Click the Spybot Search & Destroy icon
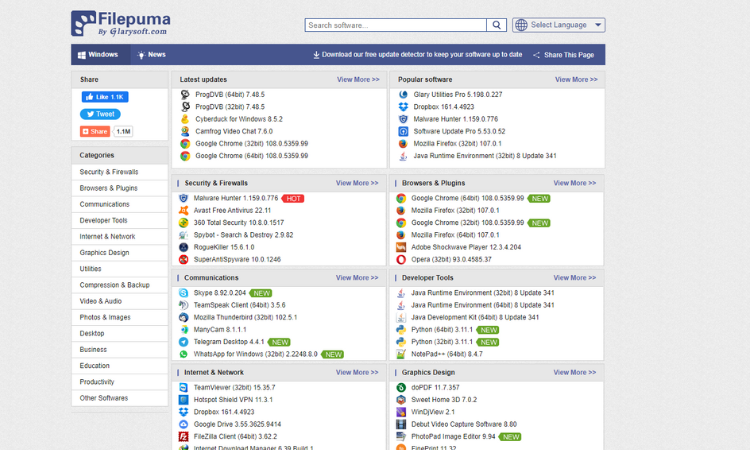750x450 pixels. (x=183, y=235)
